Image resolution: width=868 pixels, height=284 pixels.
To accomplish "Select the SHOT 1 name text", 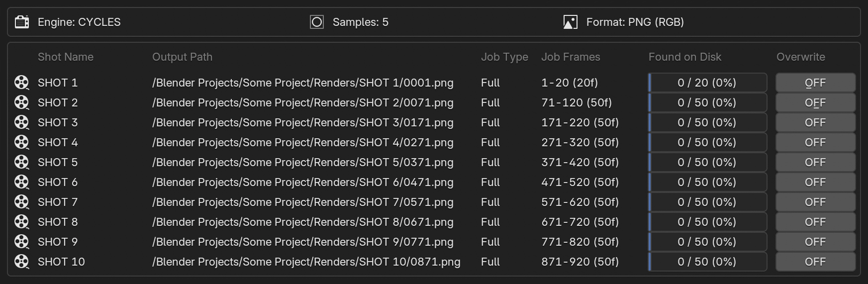I will click(58, 83).
